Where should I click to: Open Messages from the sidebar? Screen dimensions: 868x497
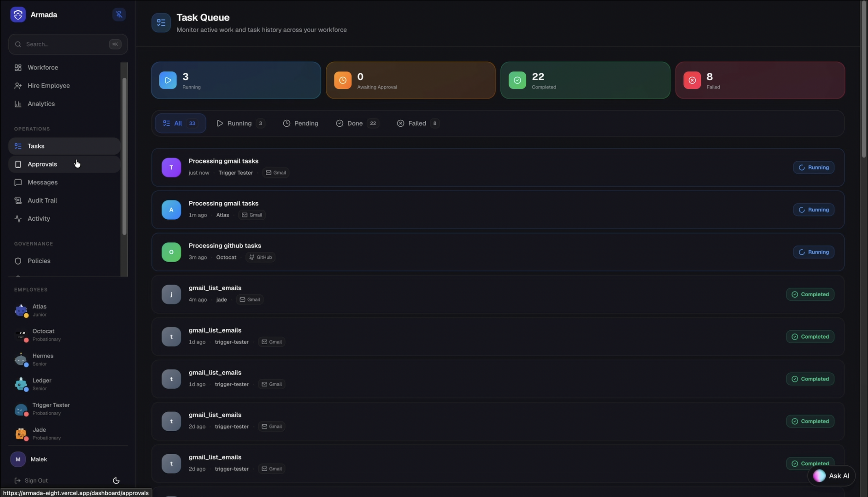pyautogui.click(x=42, y=182)
